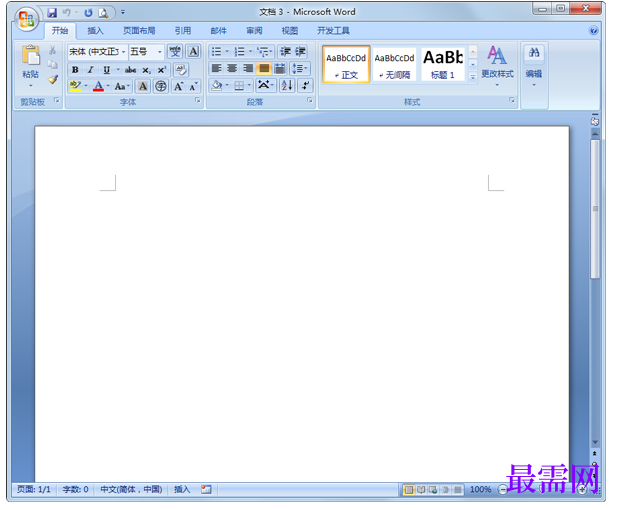This screenshot has height=510, width=618.
Task: Toggle Underline formatting
Action: pos(106,70)
